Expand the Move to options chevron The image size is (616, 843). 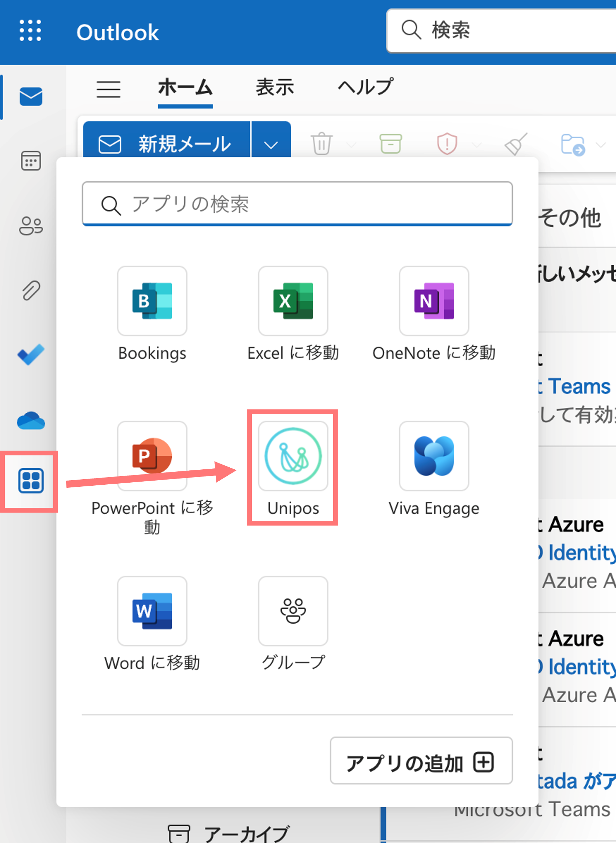[601, 145]
